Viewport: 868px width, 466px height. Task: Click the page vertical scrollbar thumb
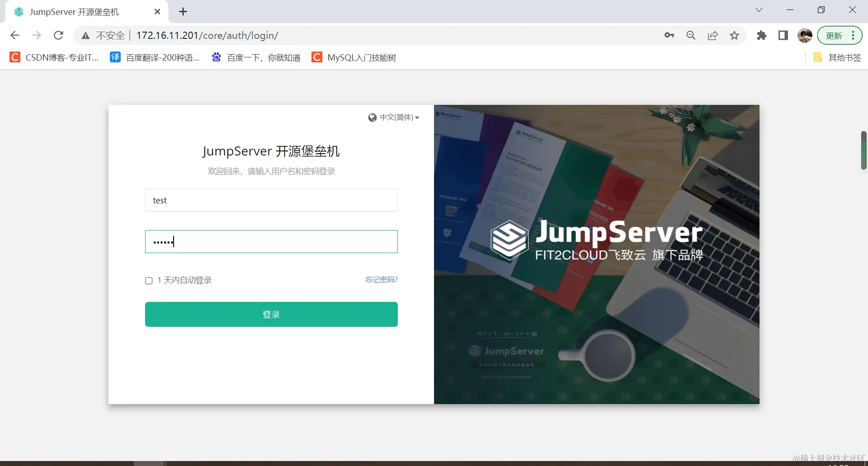click(x=863, y=150)
